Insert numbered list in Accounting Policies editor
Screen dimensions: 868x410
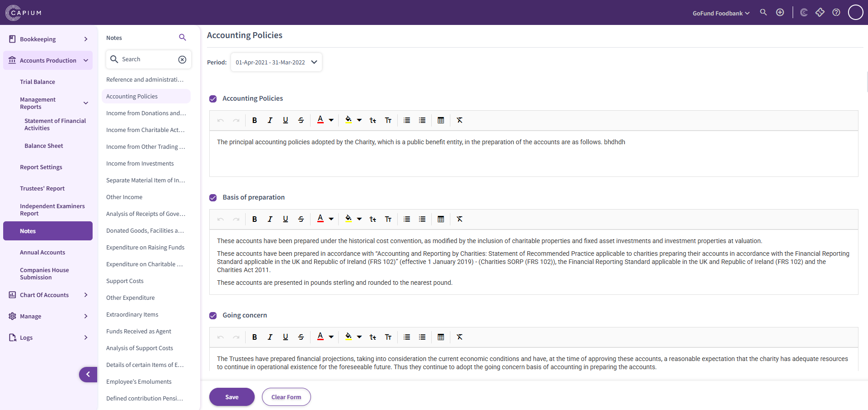[x=407, y=120]
